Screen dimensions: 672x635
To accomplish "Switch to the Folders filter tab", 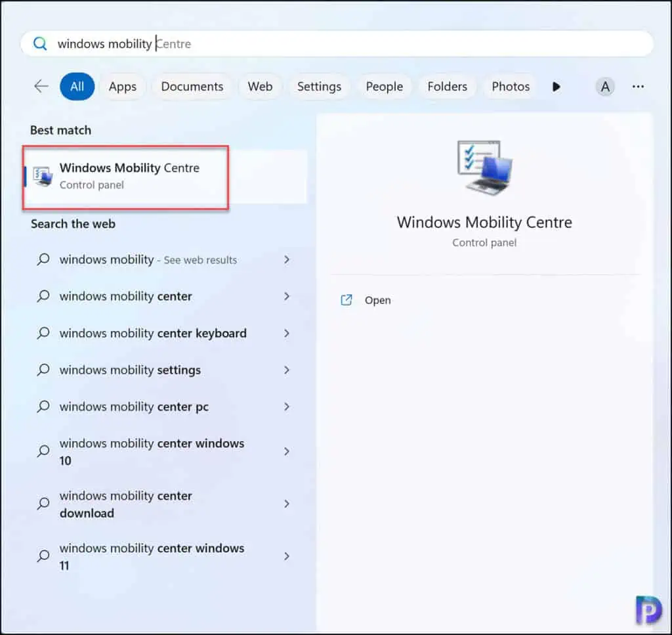I will [x=448, y=86].
